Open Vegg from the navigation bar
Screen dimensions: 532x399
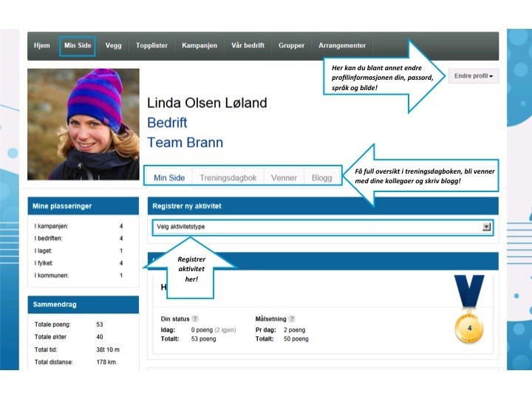coord(113,46)
